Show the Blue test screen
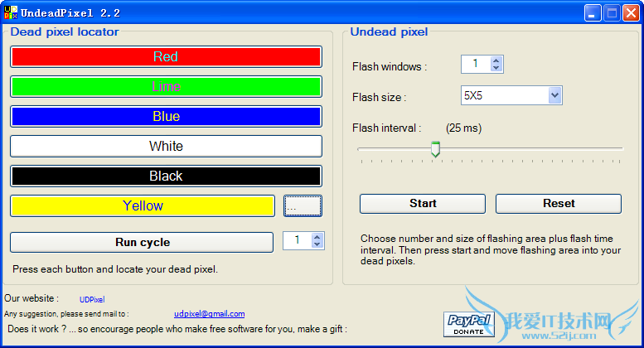644x348 pixels. point(166,117)
